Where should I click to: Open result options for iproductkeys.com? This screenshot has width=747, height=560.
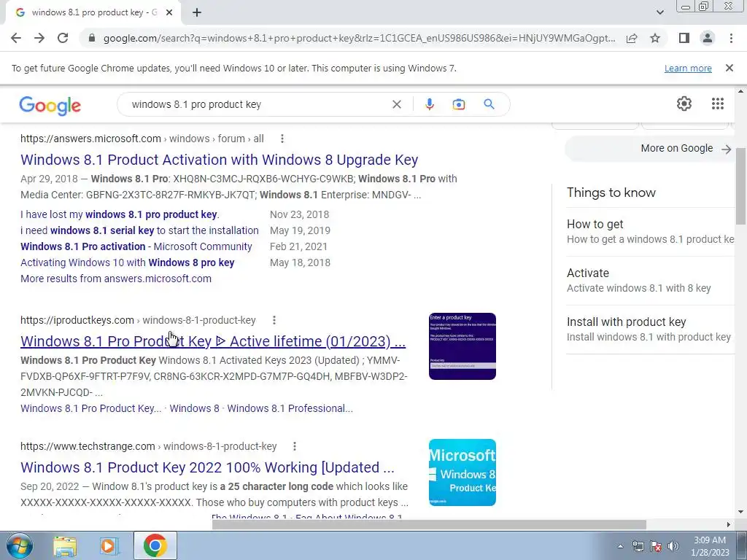pos(274,320)
